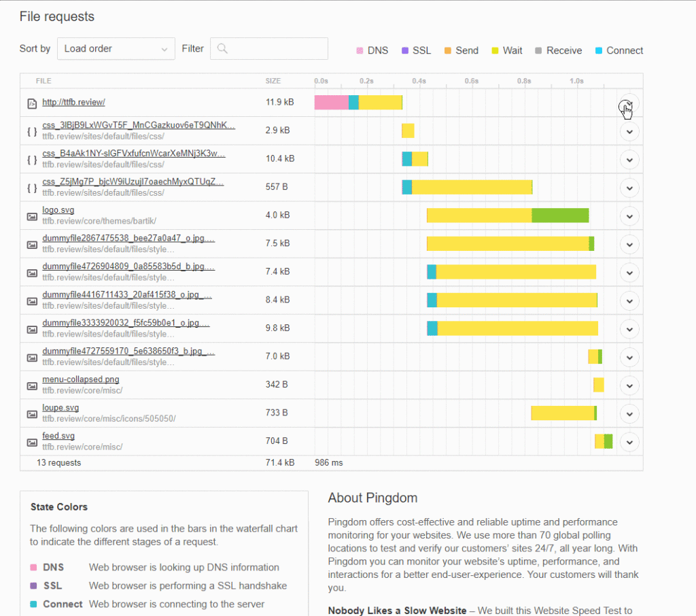
Task: Click the Filter search input field
Action: click(269, 49)
